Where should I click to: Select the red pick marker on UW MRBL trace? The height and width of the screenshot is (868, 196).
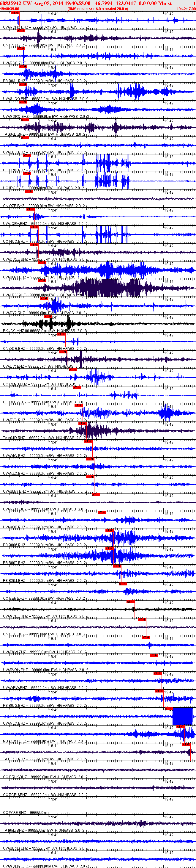(x=130, y=602)
